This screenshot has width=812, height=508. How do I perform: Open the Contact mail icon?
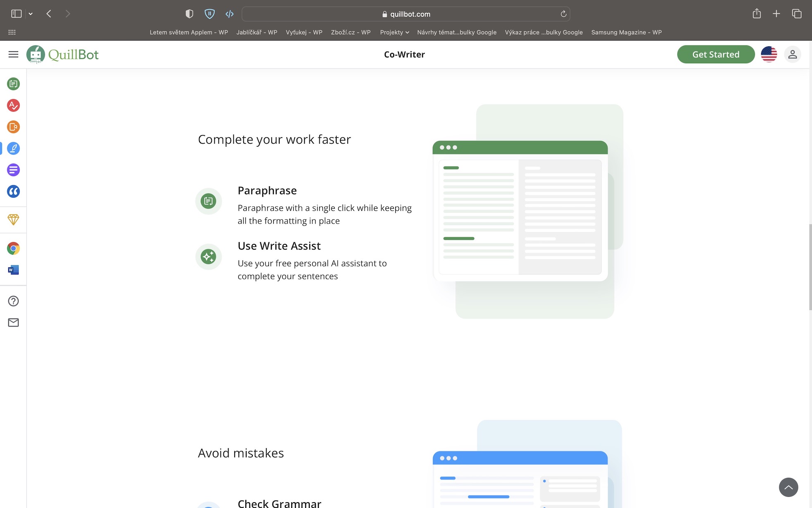(x=13, y=322)
